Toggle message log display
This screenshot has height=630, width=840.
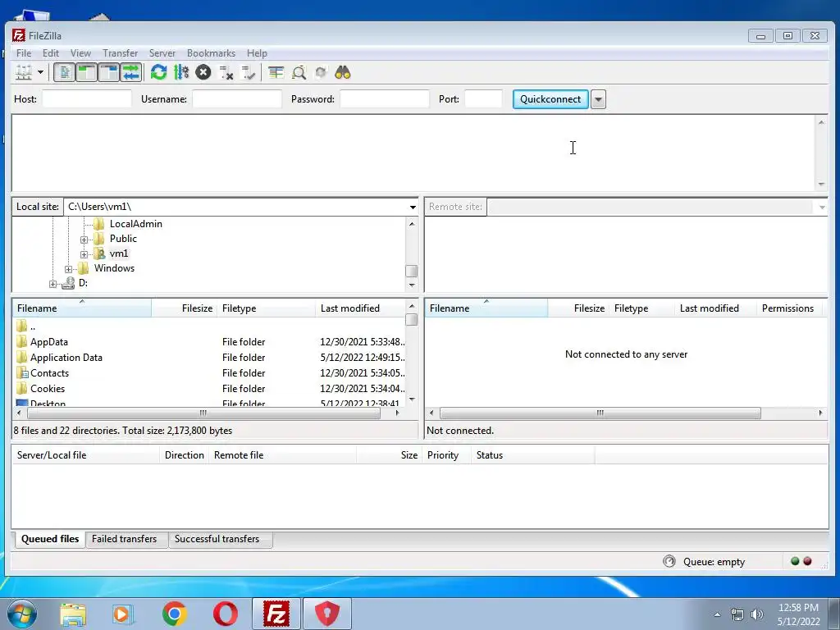coord(64,72)
